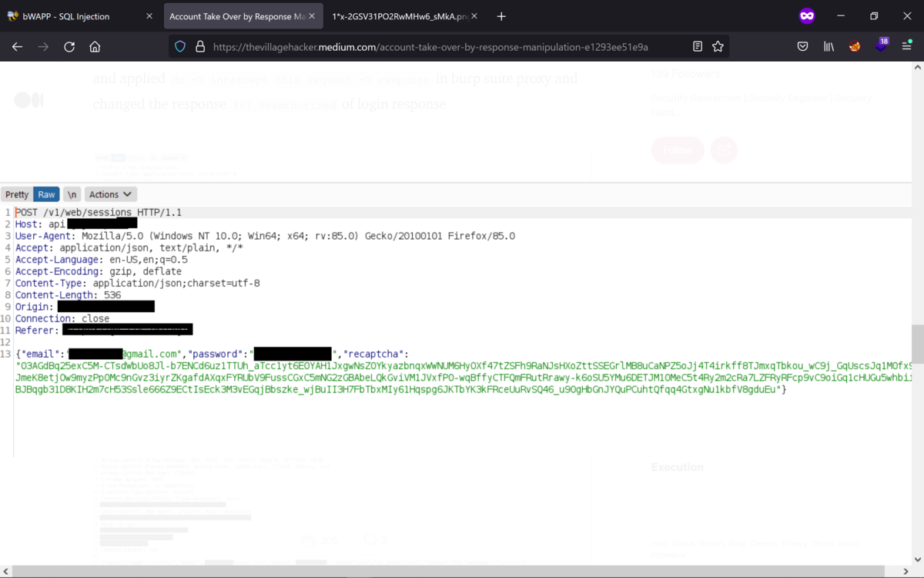Image resolution: width=924 pixels, height=578 pixels.
Task: Close the Account Take Over tab
Action: 312,16
